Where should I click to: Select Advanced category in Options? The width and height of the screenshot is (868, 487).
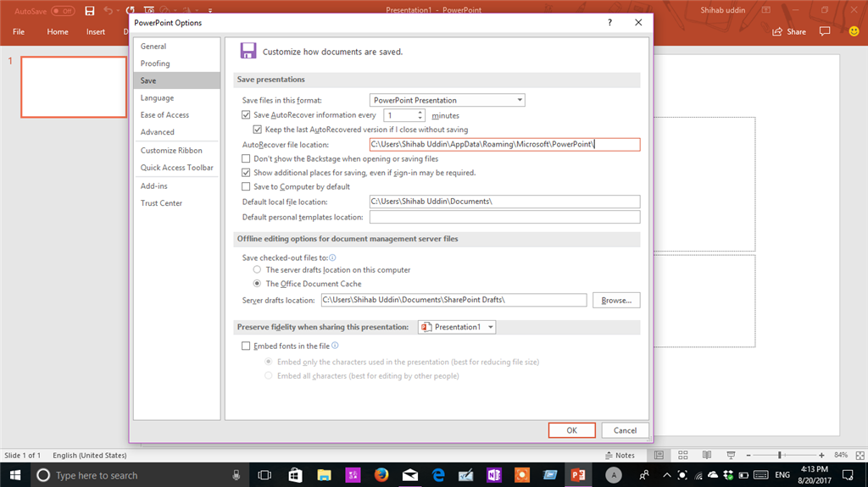click(x=176, y=132)
